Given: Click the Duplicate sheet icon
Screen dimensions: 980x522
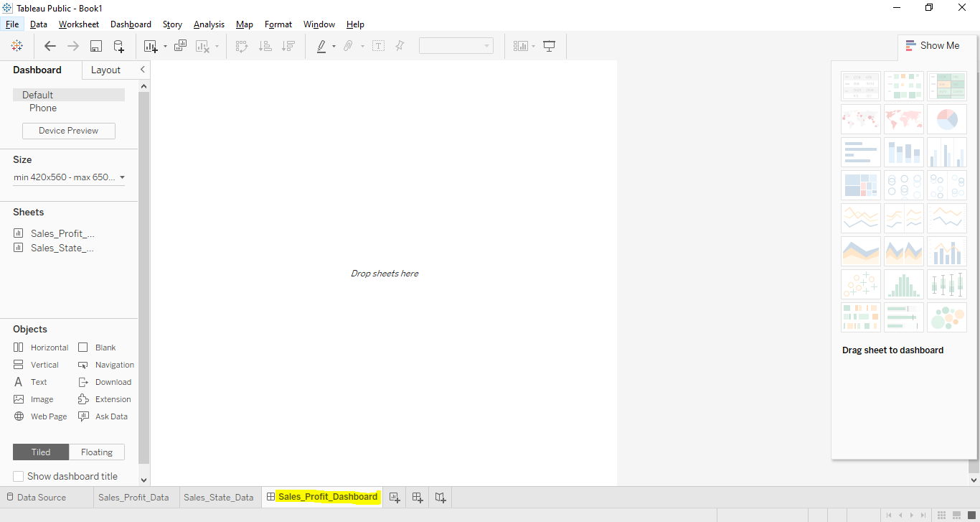Looking at the screenshot, I should tap(181, 46).
